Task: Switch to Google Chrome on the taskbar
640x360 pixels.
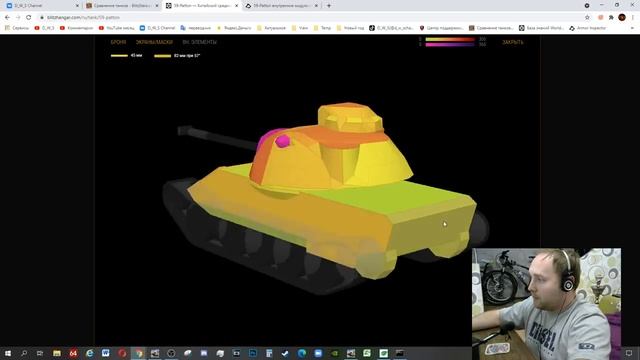Action: (138, 353)
